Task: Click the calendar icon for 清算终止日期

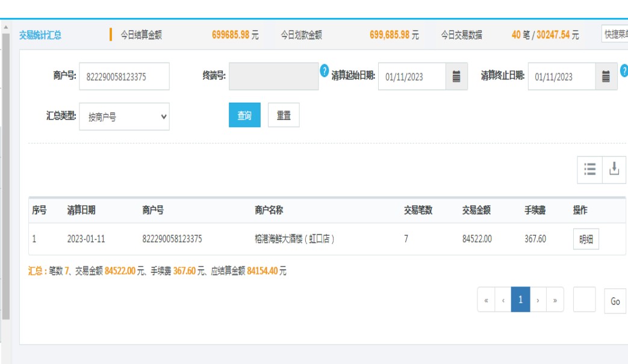Action: [x=606, y=76]
